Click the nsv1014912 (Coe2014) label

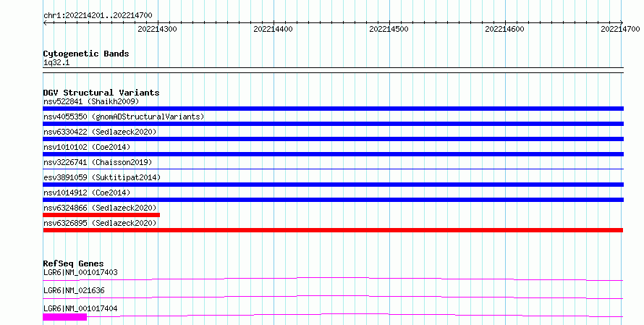point(87,193)
